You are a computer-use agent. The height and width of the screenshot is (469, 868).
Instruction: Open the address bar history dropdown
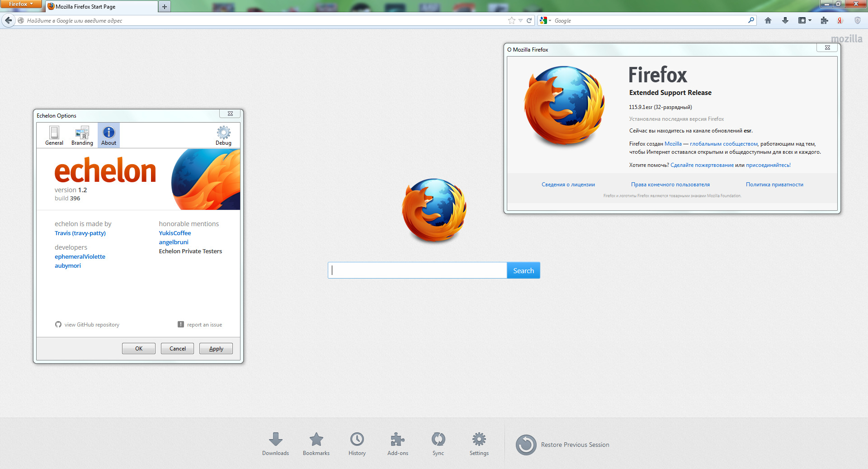pos(520,20)
